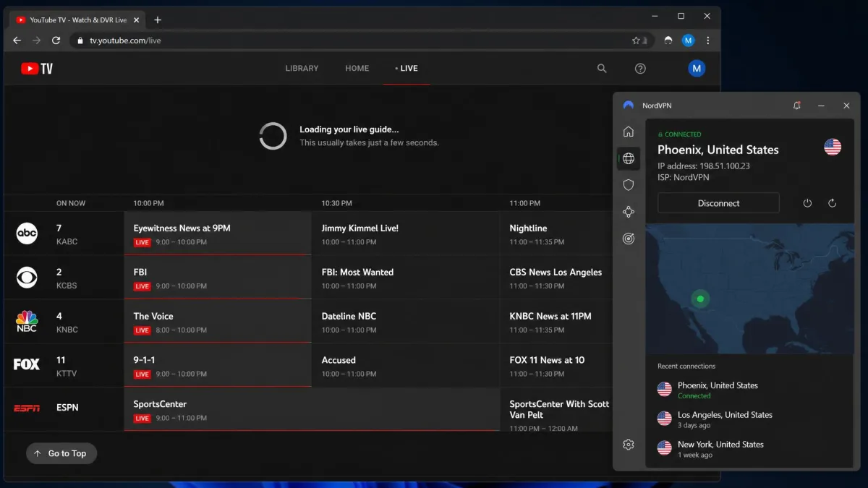This screenshot has width=868, height=488.
Task: Click the 4 KNBC channel label
Action: pos(67,322)
